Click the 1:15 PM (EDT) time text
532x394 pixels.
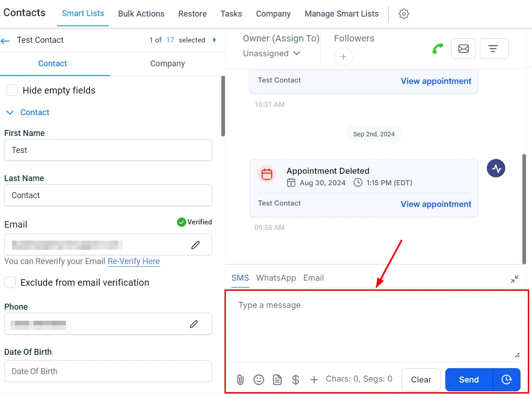[389, 183]
